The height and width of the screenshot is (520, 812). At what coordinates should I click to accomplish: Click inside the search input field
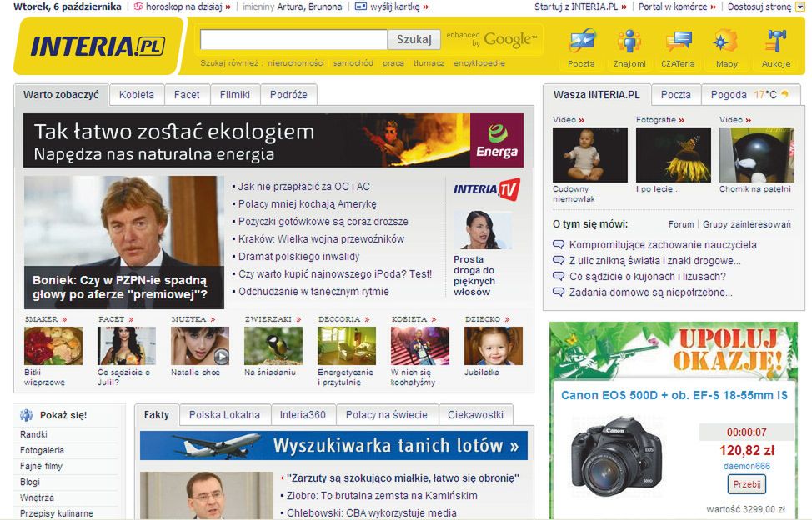(x=292, y=39)
